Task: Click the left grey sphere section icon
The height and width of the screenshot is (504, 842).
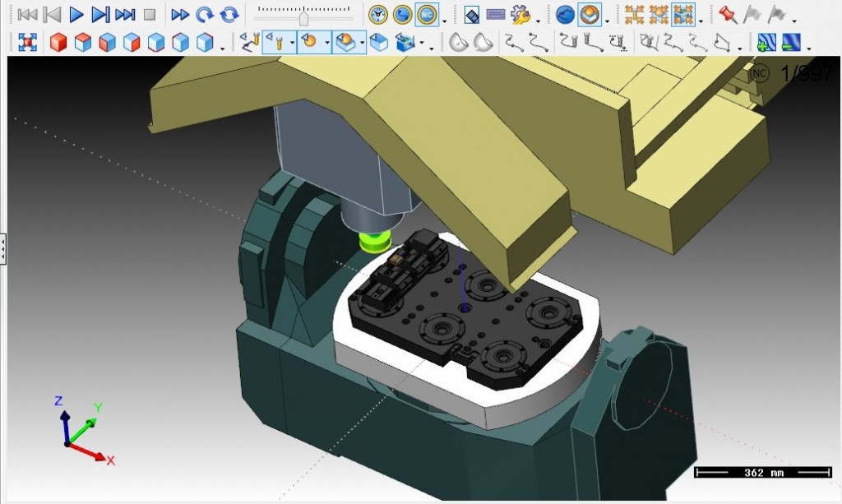Action: pos(458,43)
